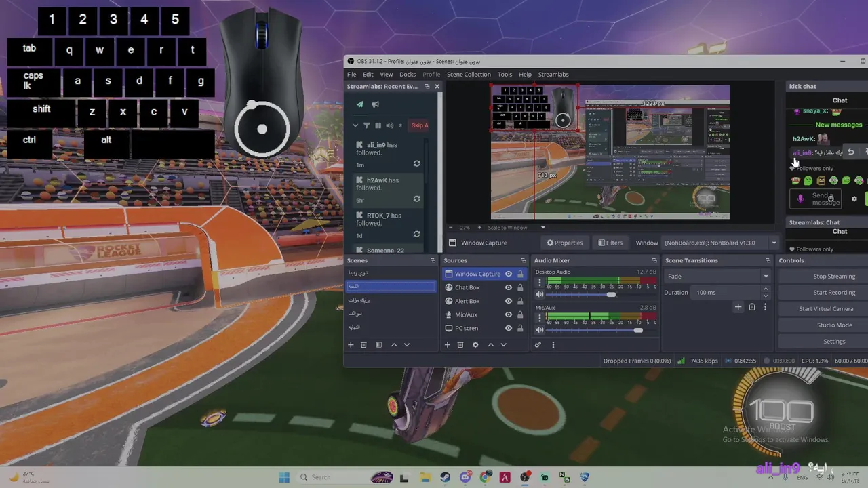Screen dimensions: 868x488
Task: Toggle visibility of Chat Box source
Action: pyautogui.click(x=509, y=287)
